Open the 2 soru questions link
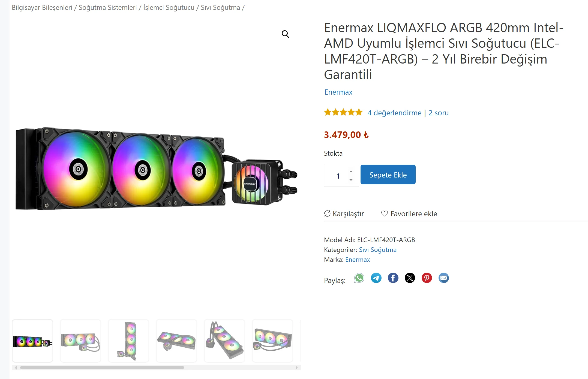This screenshot has width=588, height=379. pos(439,113)
